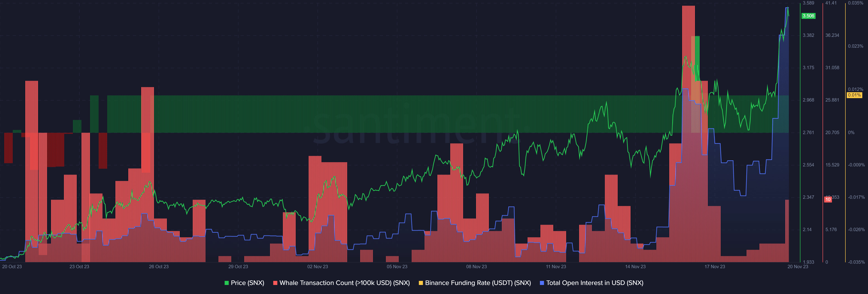Click the Whale Transaction Count legend label
Viewport: 868px width, 294px height.
click(345, 283)
